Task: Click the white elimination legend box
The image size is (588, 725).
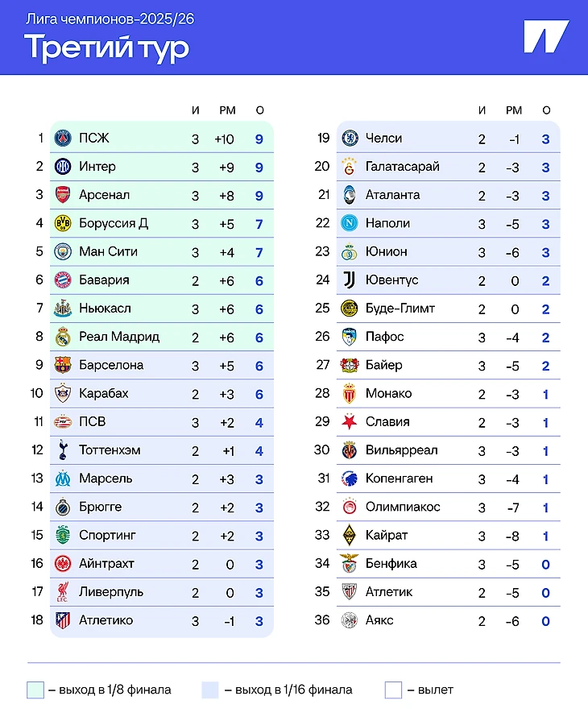Action: coord(393,690)
